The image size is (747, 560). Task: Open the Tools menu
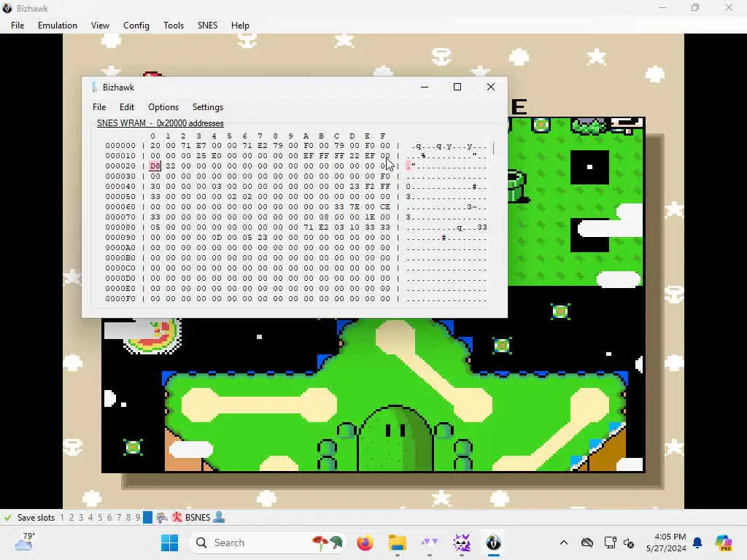point(174,26)
